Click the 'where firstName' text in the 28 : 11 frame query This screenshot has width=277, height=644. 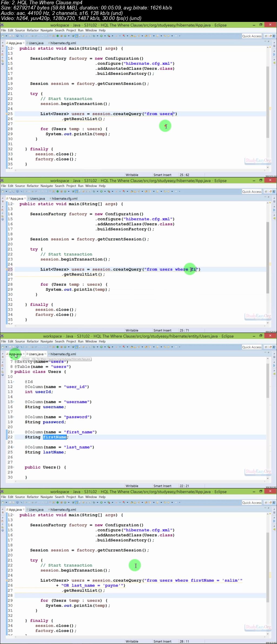coord(194,580)
